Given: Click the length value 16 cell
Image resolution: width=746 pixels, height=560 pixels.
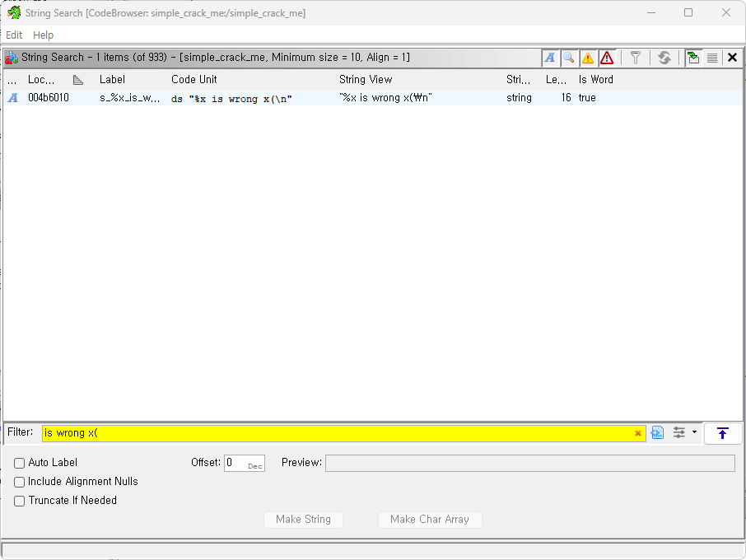Looking at the screenshot, I should (566, 97).
